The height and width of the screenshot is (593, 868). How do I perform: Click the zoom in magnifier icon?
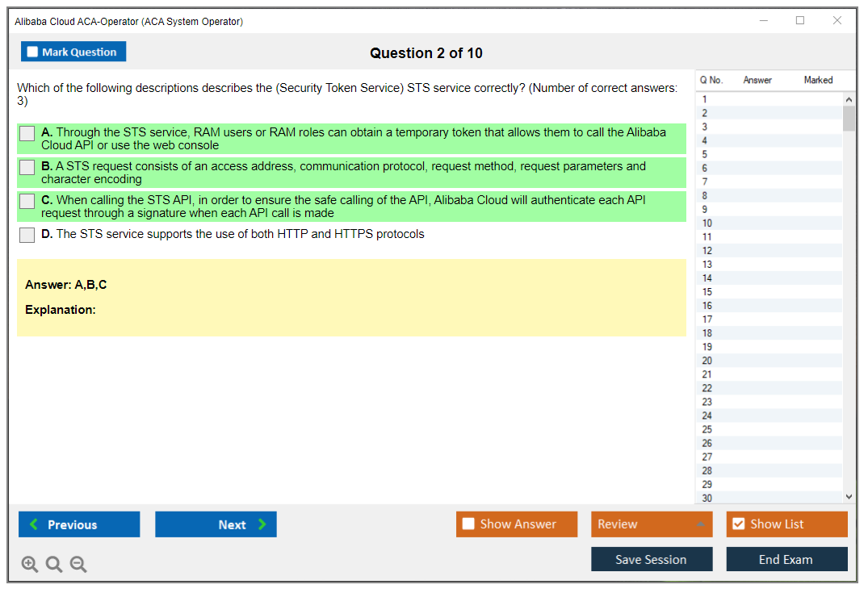point(30,564)
